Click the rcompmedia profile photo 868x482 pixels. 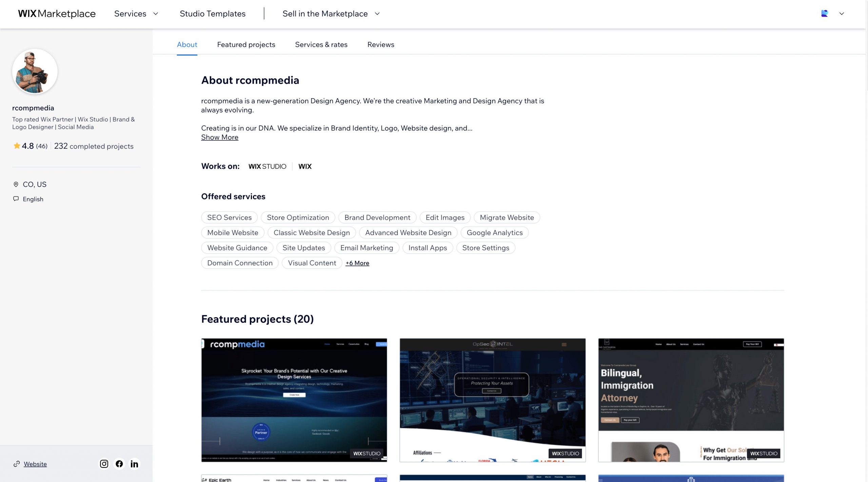(x=35, y=71)
